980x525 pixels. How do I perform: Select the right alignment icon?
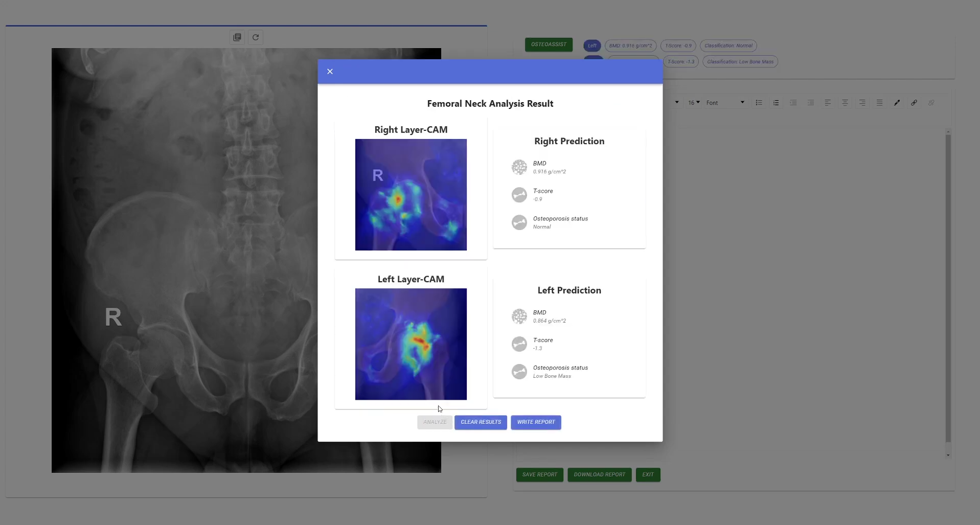[862, 102]
